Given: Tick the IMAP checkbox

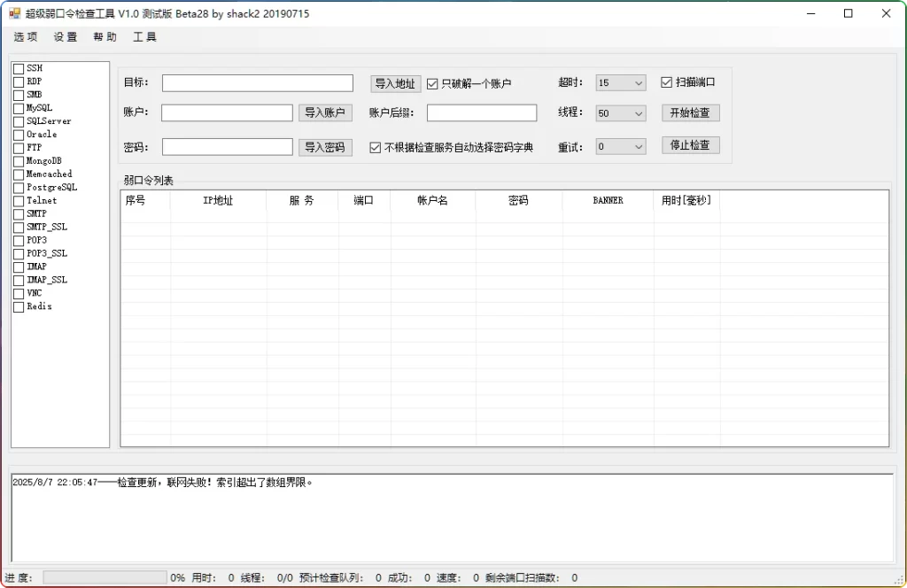Looking at the screenshot, I should point(19,267).
